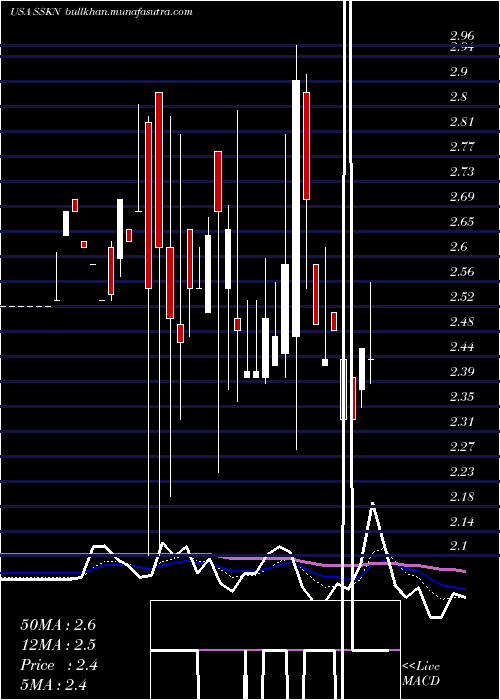The height and width of the screenshot is (700, 500).
Task: Select the 2.73 price axis label
Action: tap(462, 171)
